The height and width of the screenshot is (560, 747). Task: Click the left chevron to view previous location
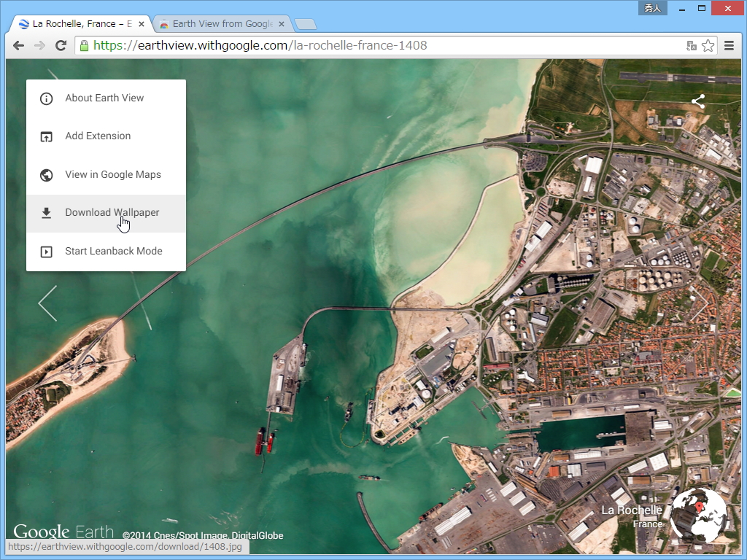point(47,303)
